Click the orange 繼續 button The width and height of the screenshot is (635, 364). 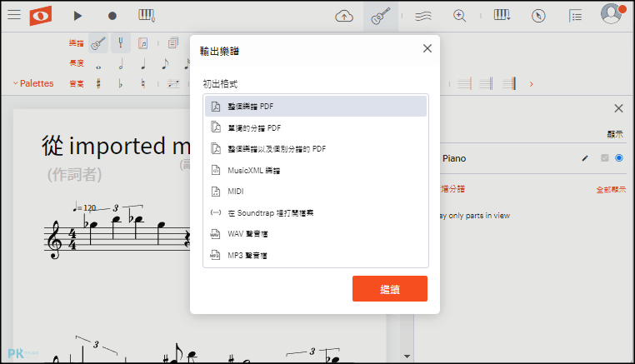390,289
